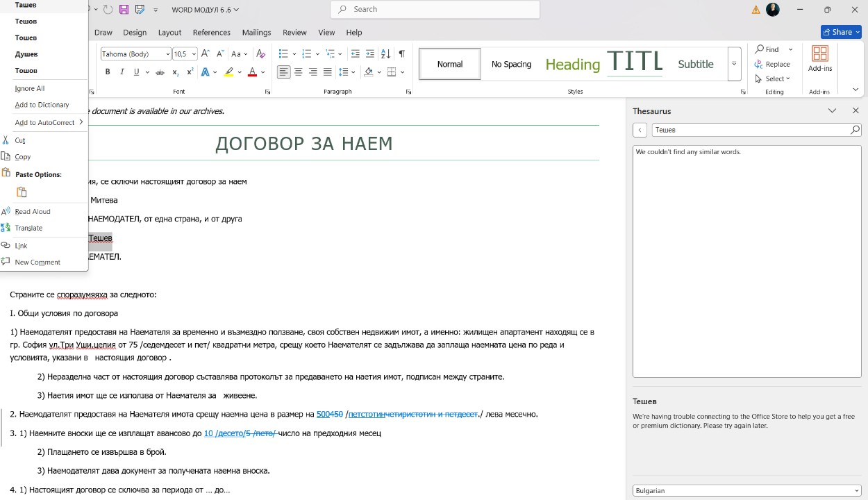Choose Add to Dictionary from context menu
868x500 pixels.
[42, 105]
